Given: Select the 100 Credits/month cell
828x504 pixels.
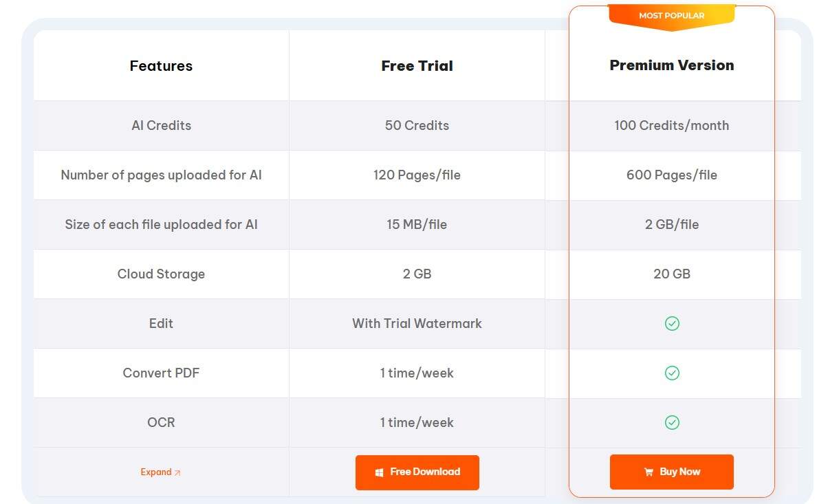Looking at the screenshot, I should point(671,125).
